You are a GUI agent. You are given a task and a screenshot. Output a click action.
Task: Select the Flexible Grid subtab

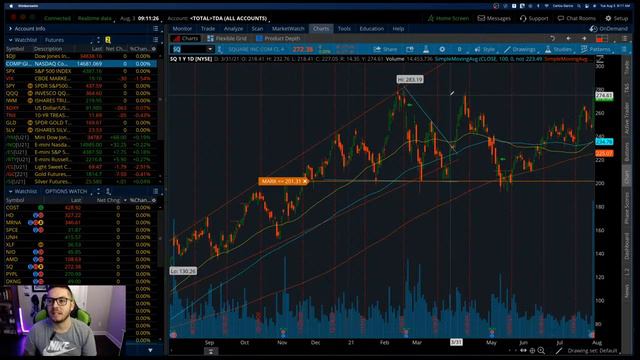coord(227,38)
